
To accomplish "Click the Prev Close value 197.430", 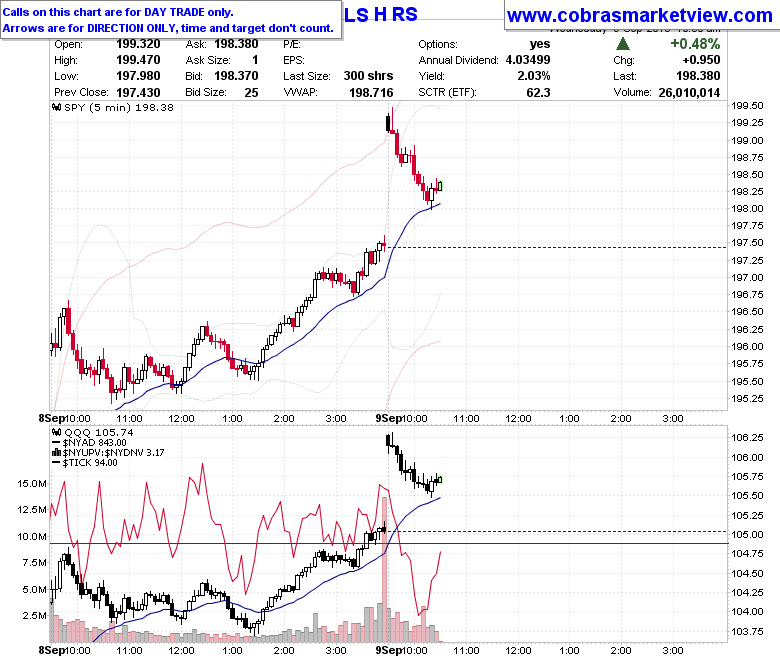I will point(138,93).
